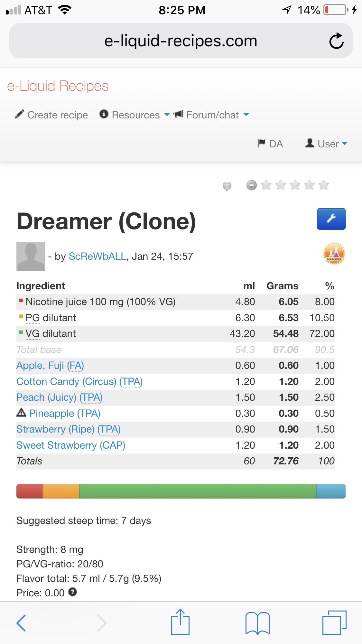The width and height of the screenshot is (362, 644).
Task: Clear rating using the minus circle icon
Action: 251,185
